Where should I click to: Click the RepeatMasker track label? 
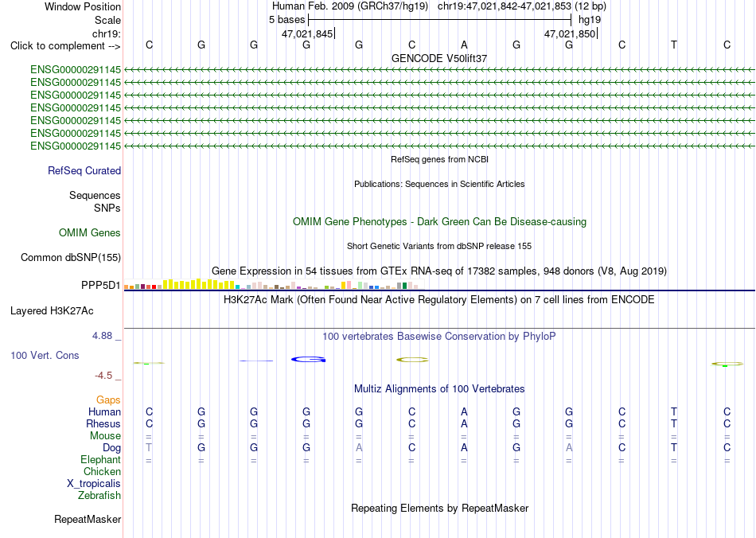point(88,520)
